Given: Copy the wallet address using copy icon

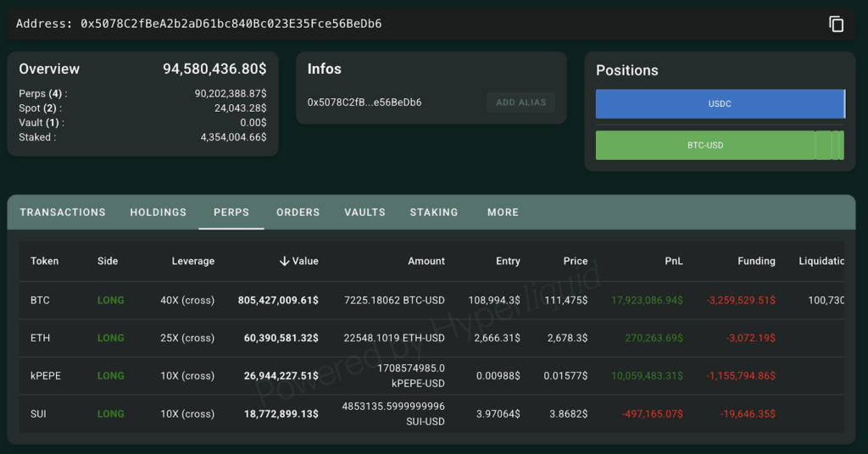Looking at the screenshot, I should tap(836, 24).
